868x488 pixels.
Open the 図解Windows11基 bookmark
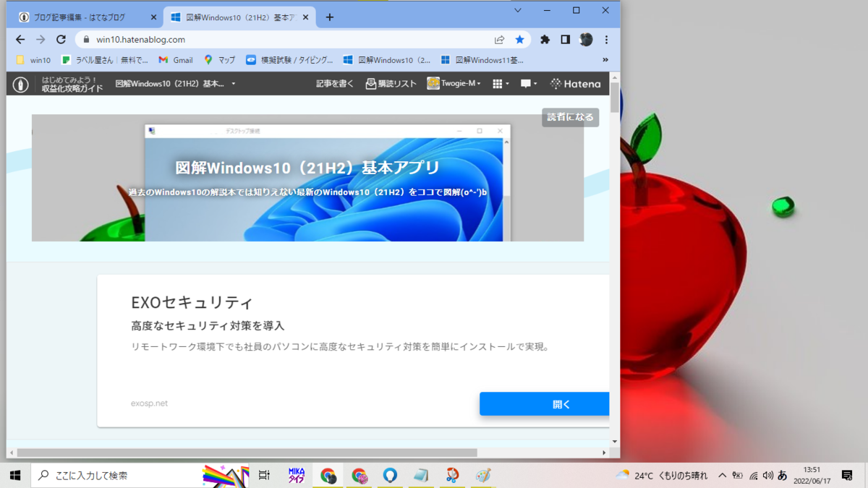[482, 60]
